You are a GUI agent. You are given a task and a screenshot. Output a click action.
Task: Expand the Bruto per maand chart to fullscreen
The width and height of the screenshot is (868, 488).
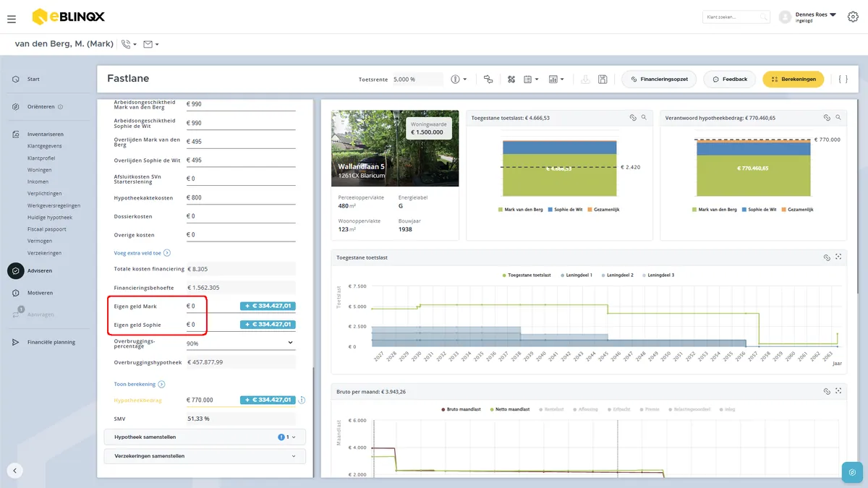[838, 391]
